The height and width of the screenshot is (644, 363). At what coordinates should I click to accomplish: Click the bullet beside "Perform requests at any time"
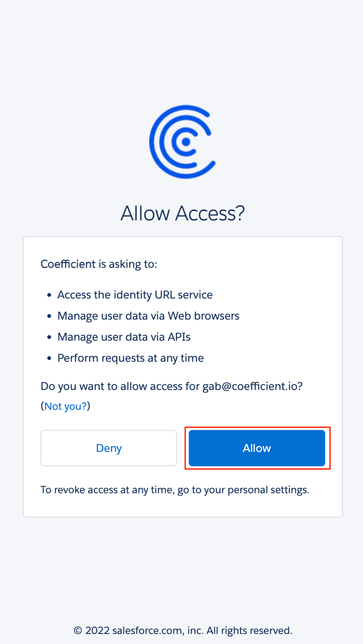[49, 358]
